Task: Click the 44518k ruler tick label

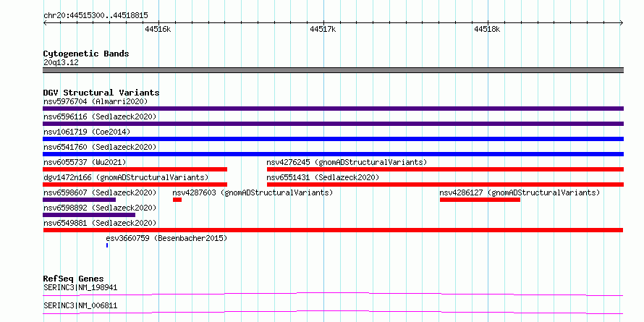Action: (x=487, y=29)
